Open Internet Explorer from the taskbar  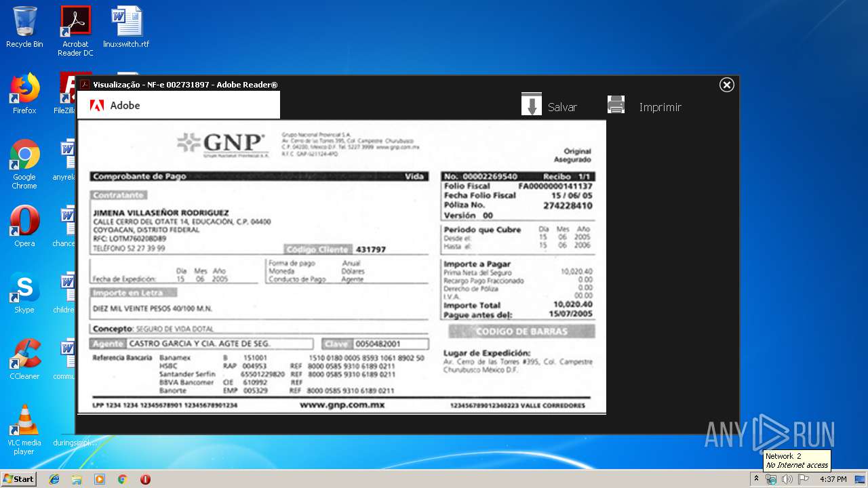point(54,479)
